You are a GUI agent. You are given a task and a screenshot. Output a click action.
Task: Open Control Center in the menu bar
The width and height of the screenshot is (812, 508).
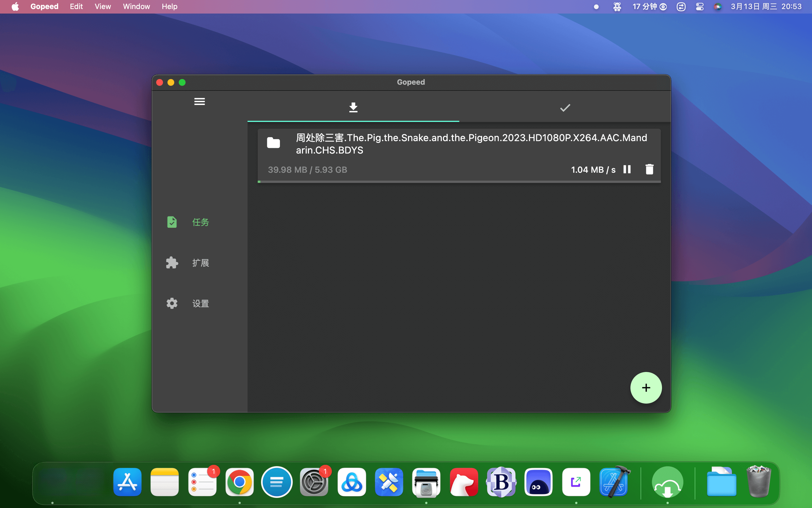coord(700,6)
